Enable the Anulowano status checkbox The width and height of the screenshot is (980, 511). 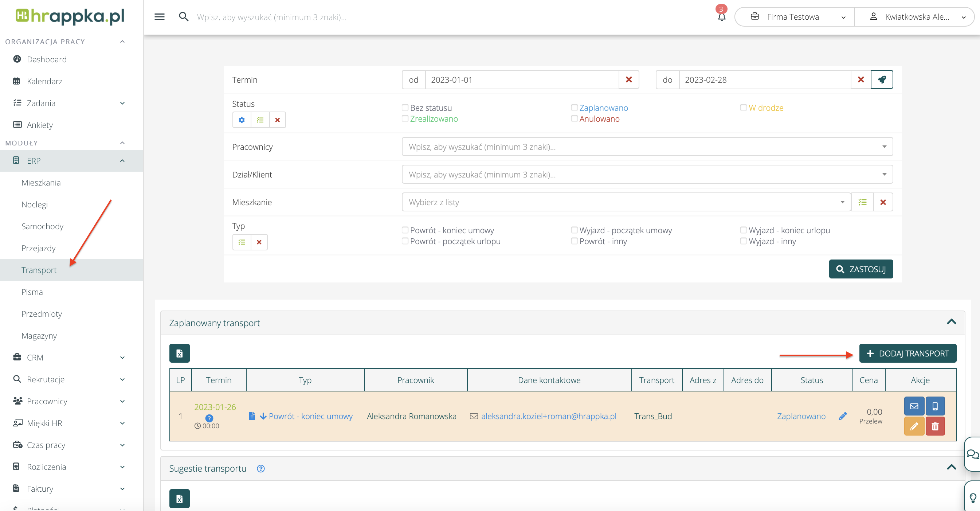[574, 119]
